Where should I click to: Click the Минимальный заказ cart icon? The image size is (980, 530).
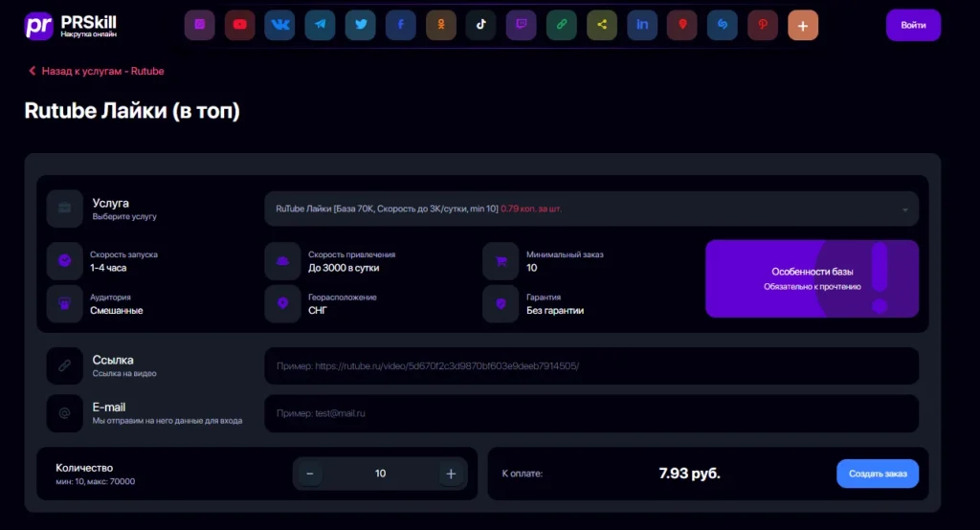(501, 260)
